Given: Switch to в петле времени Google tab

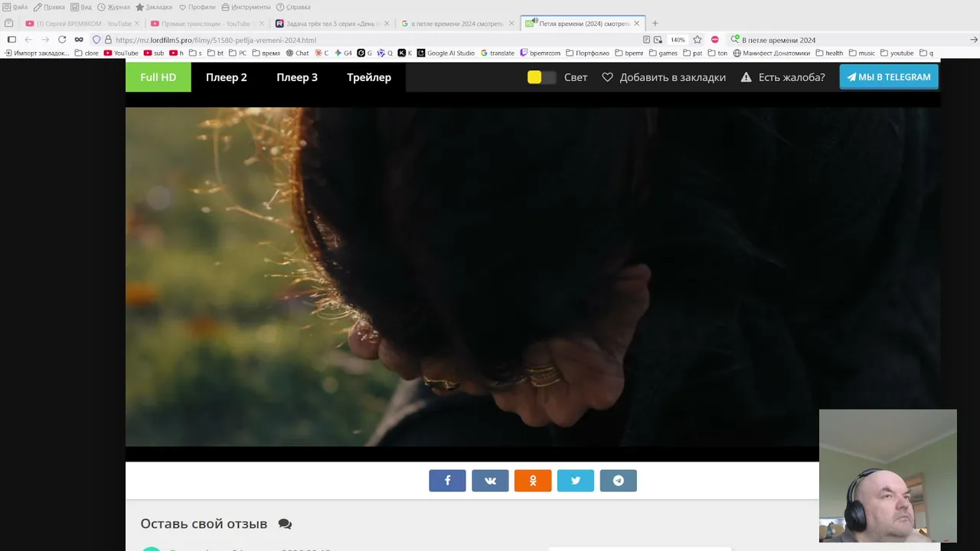Looking at the screenshot, I should 456,24.
